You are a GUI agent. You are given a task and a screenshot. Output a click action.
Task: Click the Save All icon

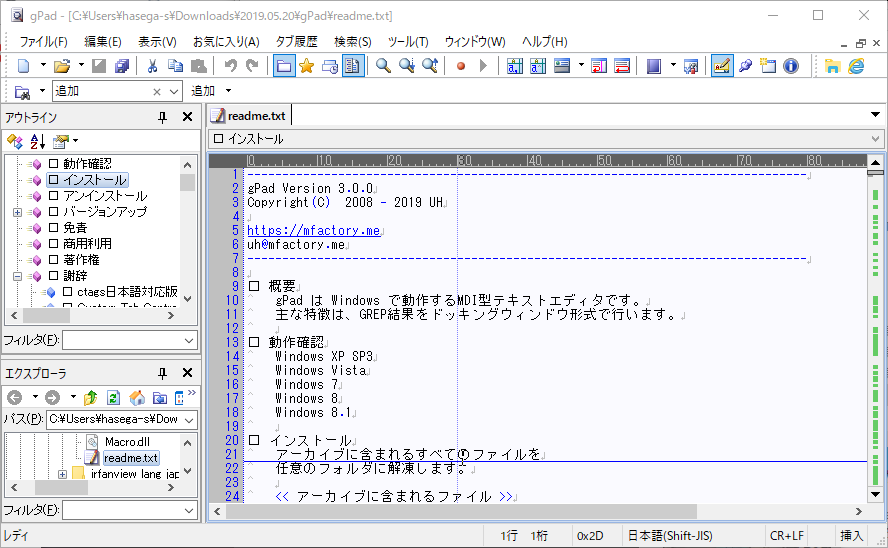(122, 66)
